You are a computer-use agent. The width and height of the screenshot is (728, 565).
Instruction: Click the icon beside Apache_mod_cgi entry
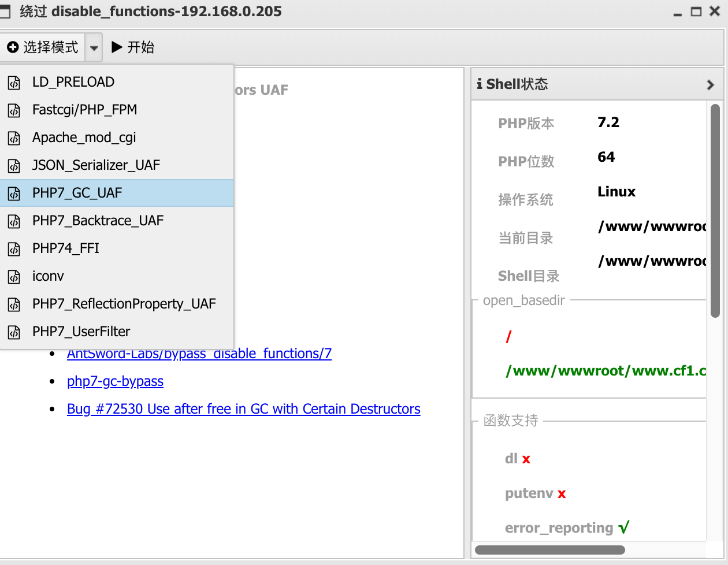14,138
